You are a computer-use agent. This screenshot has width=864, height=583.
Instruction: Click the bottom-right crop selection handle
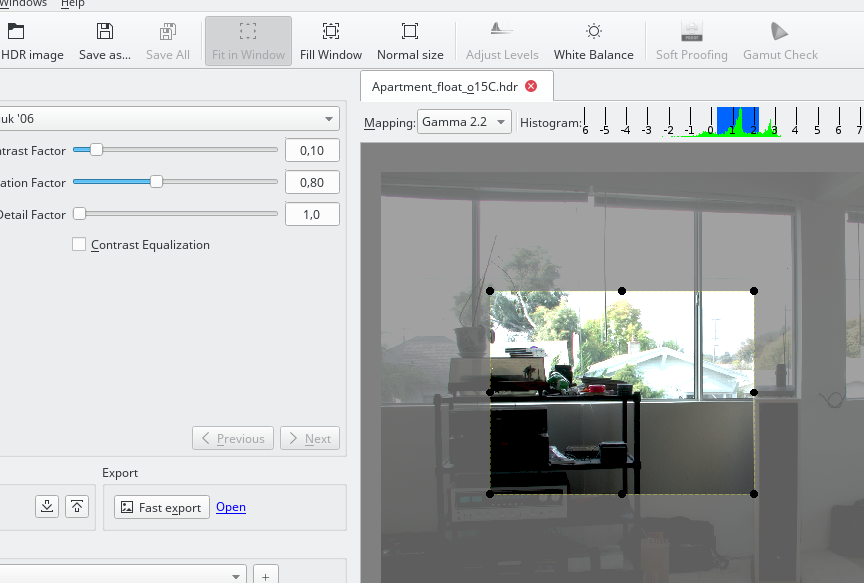pyautogui.click(x=754, y=494)
